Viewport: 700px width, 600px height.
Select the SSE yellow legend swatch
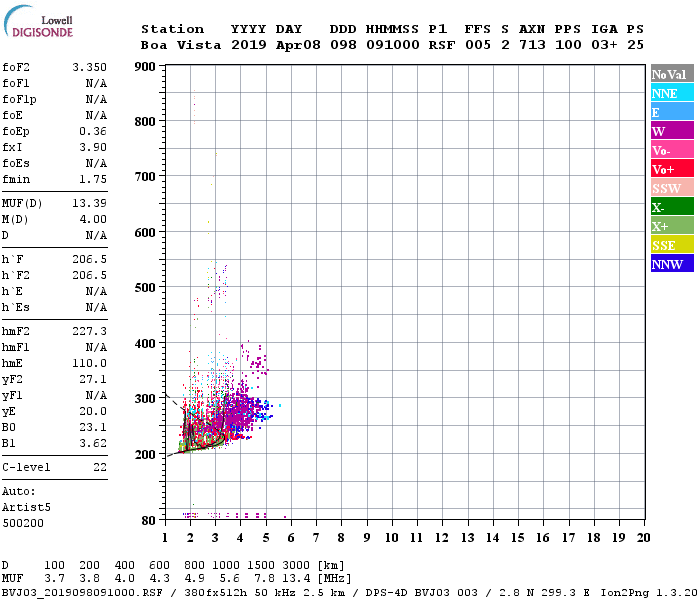click(x=672, y=245)
